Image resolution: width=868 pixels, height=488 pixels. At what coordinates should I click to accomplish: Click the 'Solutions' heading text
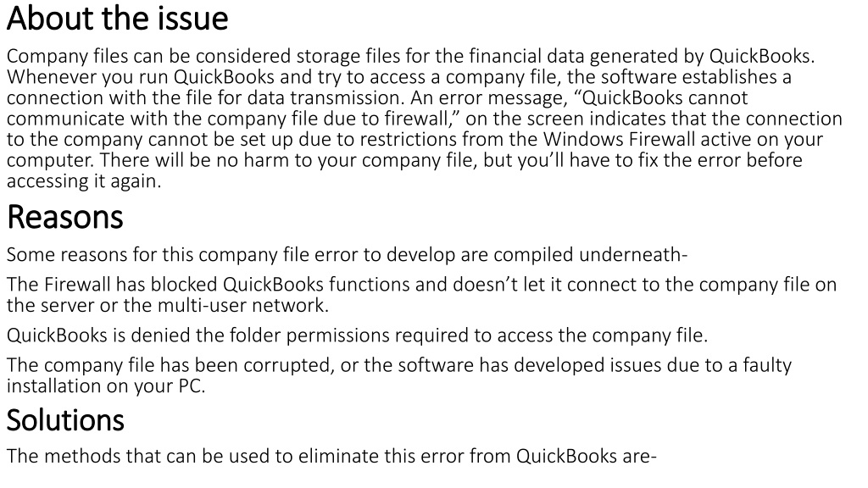pos(65,420)
